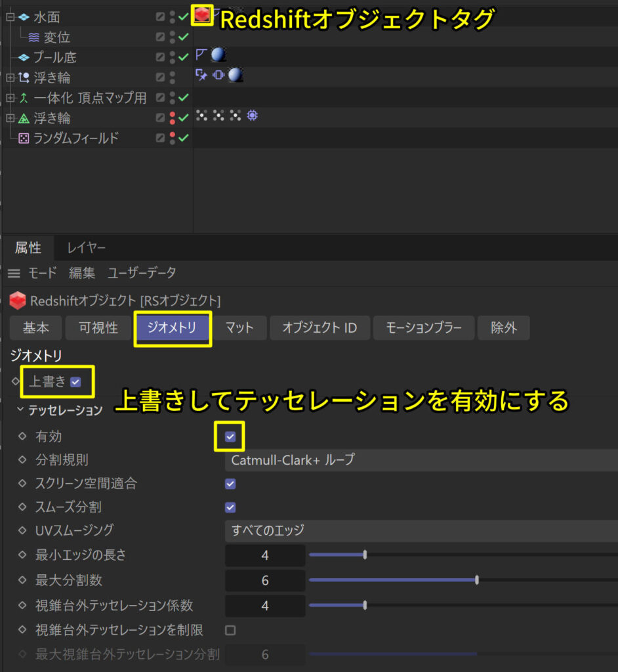Click the 最大分割数 slider

pos(463,580)
